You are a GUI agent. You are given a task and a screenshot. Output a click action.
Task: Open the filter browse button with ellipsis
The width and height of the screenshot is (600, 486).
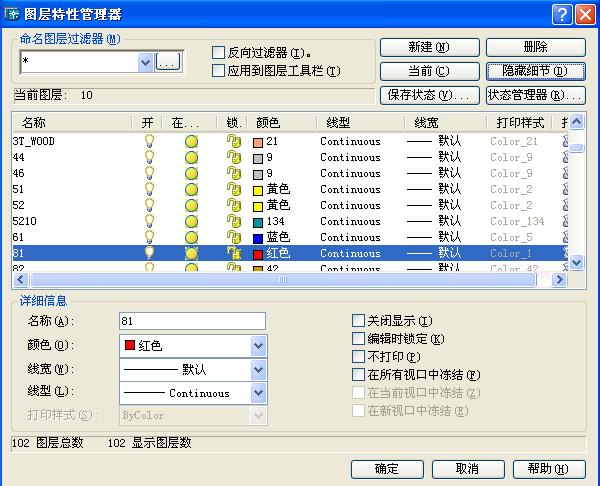(x=168, y=62)
